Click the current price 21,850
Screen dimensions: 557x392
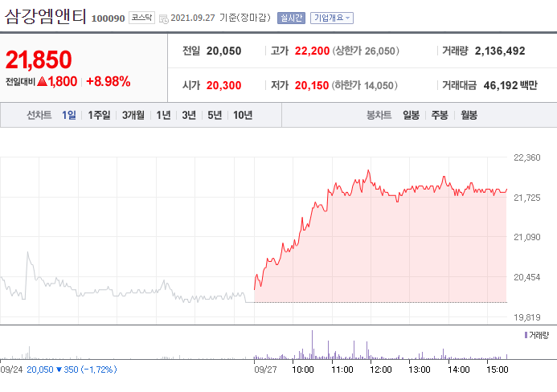tap(39, 59)
